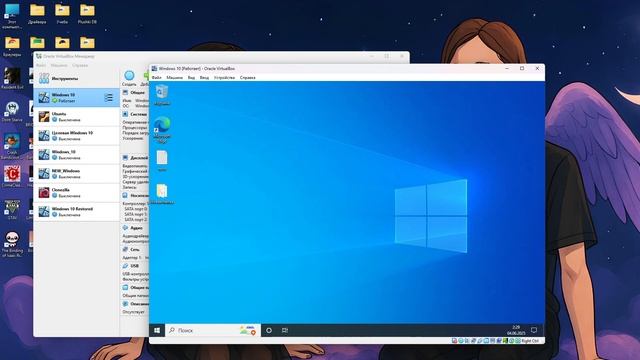The width and height of the screenshot is (640, 360).
Task: Select the Clonezilla virtual machine
Action: point(77,193)
